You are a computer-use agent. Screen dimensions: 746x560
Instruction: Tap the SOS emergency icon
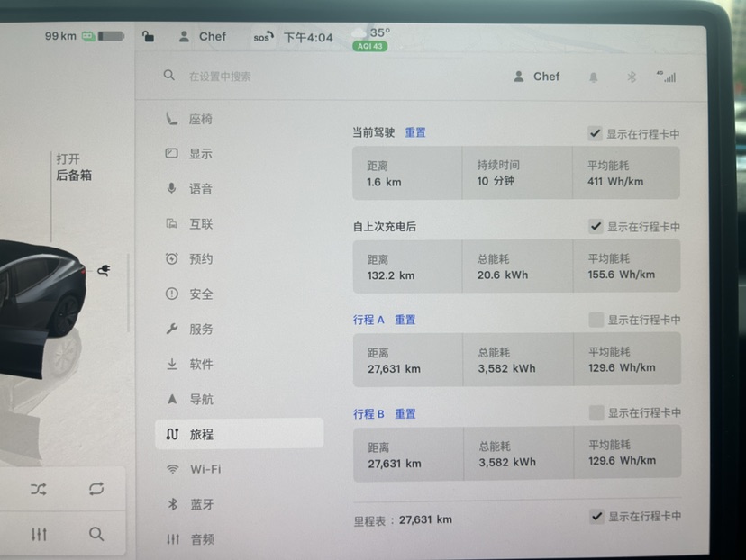pos(263,37)
